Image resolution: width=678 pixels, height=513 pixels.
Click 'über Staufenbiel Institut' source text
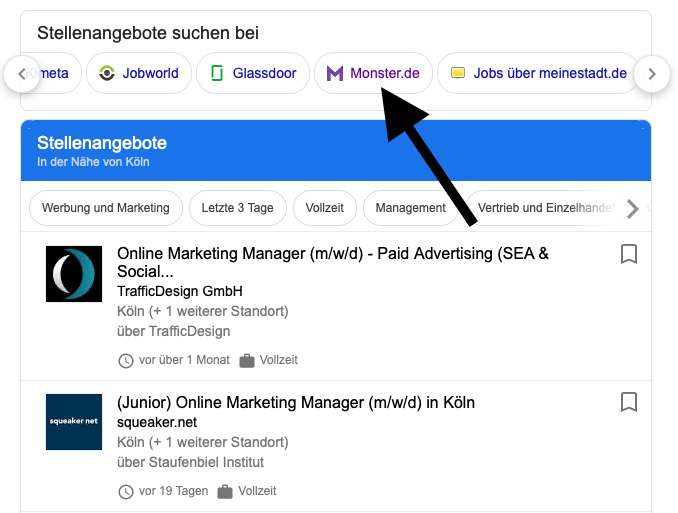tap(190, 462)
